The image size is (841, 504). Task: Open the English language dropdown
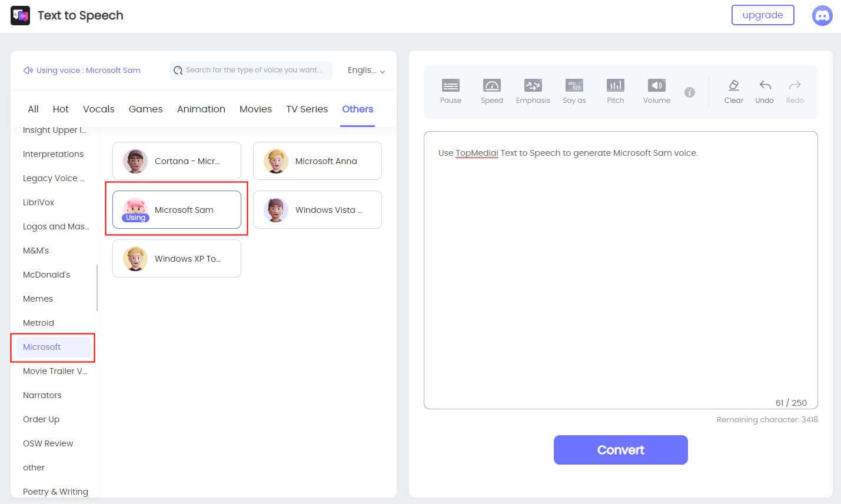coord(366,70)
